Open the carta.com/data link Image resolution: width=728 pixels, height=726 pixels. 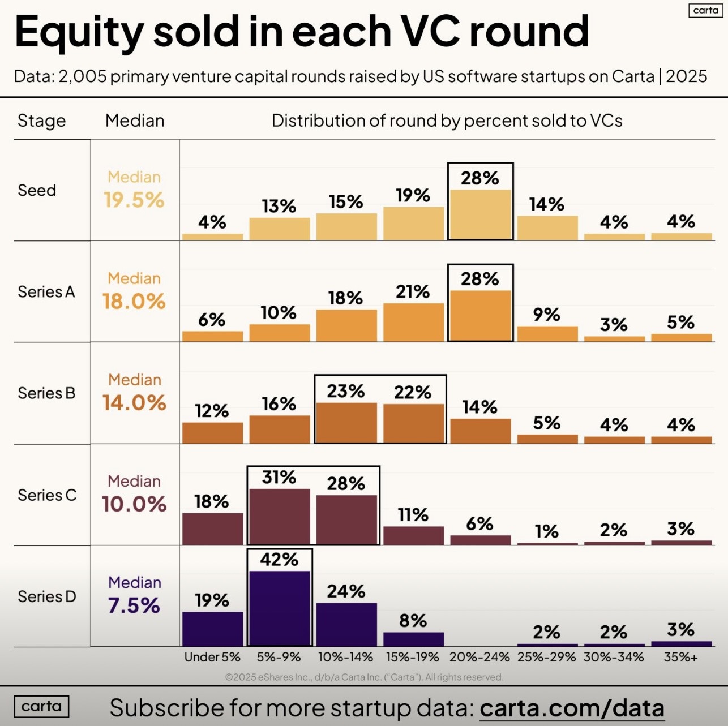coord(572,708)
